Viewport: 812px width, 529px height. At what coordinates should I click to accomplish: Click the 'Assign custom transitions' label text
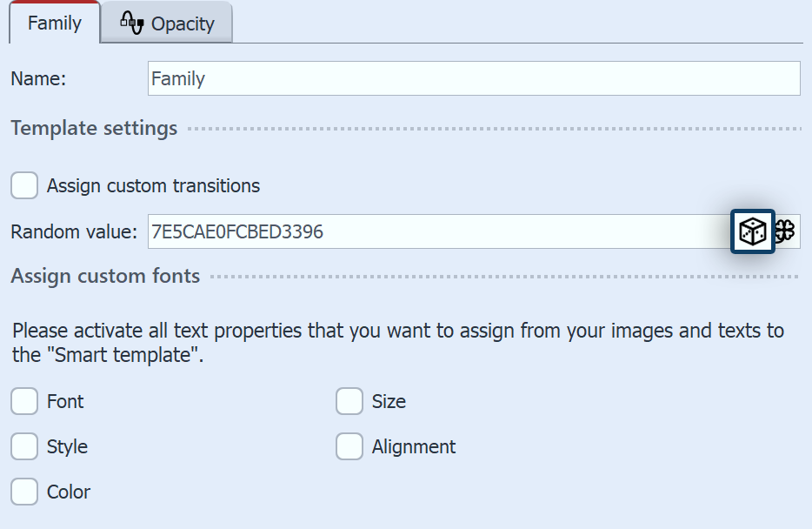(x=153, y=185)
